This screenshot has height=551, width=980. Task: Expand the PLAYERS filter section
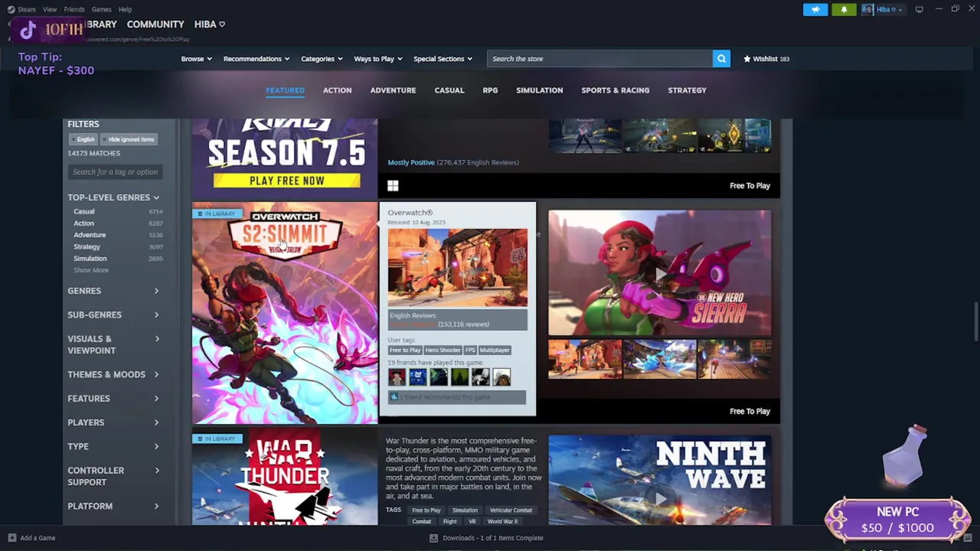(x=113, y=422)
